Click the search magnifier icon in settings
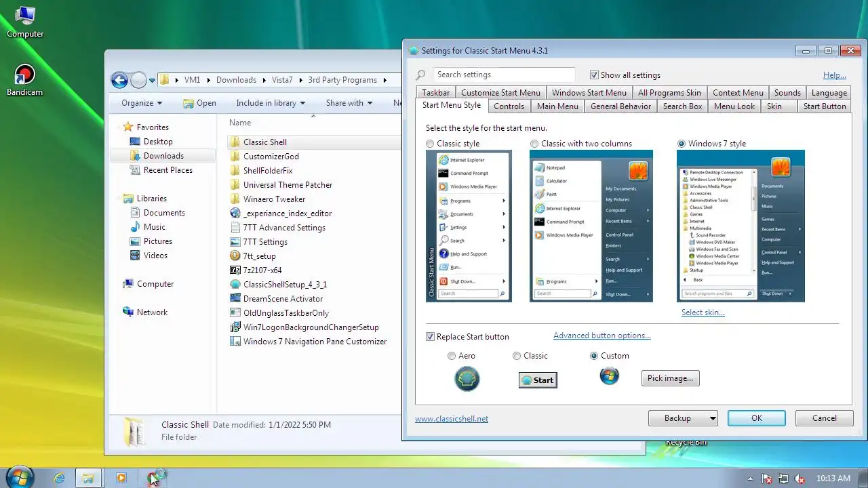 421,75
